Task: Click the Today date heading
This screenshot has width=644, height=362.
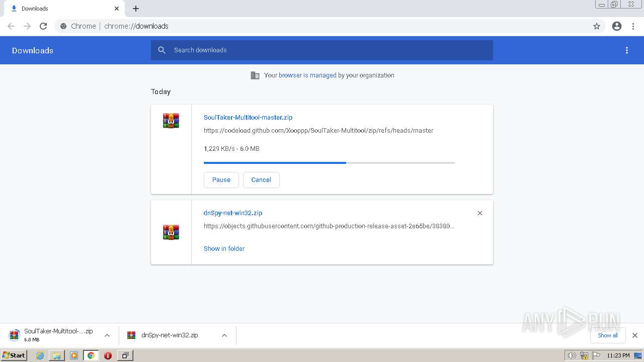Action: [x=160, y=92]
